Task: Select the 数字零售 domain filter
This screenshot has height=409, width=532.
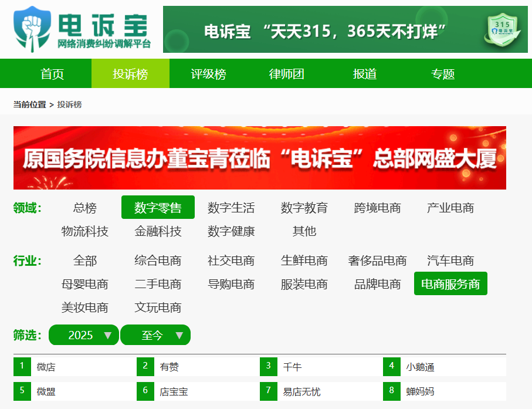Action: (158, 207)
